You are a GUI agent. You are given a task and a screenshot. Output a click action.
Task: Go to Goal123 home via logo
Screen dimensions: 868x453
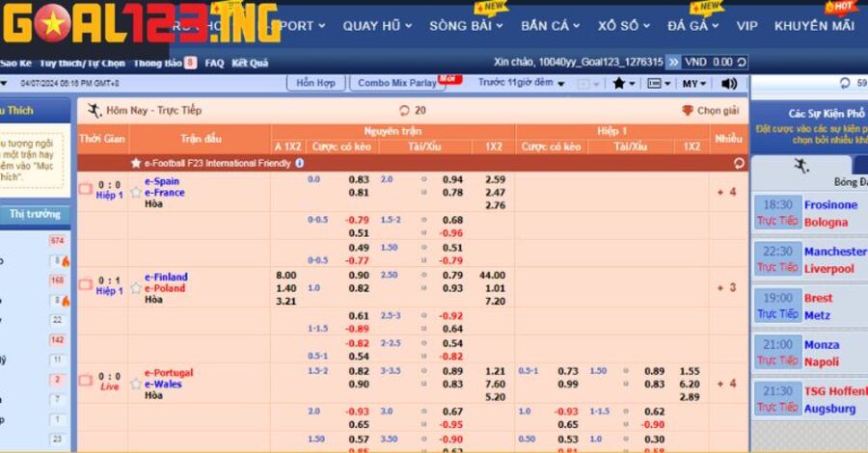click(x=141, y=23)
